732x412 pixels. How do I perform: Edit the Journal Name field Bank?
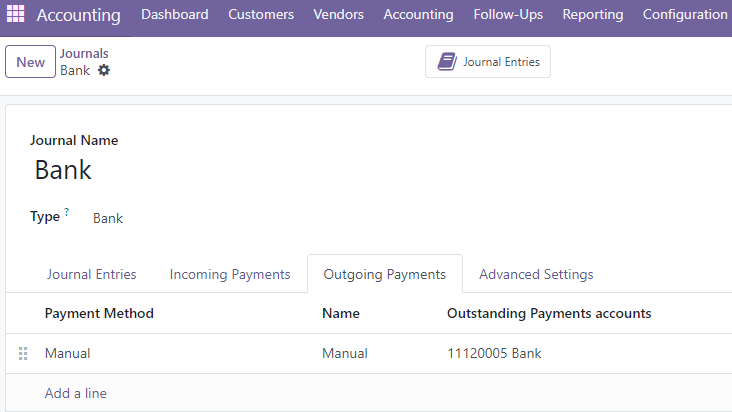63,170
